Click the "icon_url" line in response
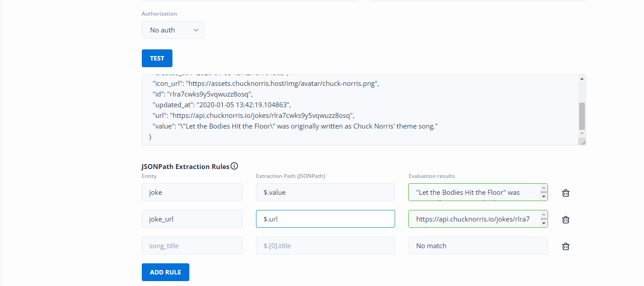Screen dimensions: 644x286 pyautogui.click(x=265, y=83)
